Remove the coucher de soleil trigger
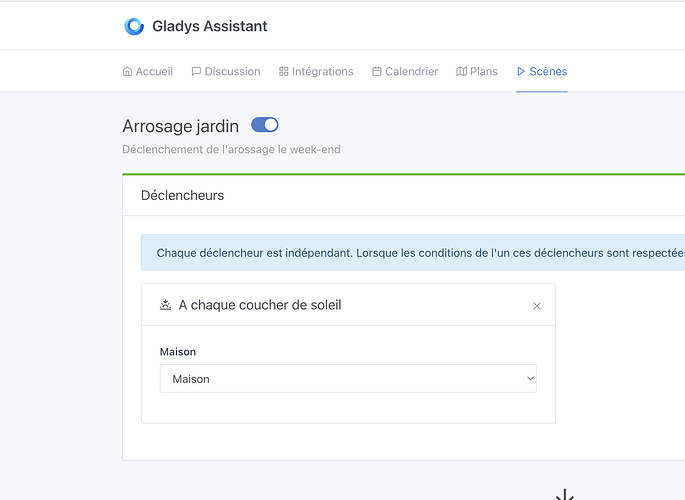The image size is (685, 500). (x=537, y=306)
